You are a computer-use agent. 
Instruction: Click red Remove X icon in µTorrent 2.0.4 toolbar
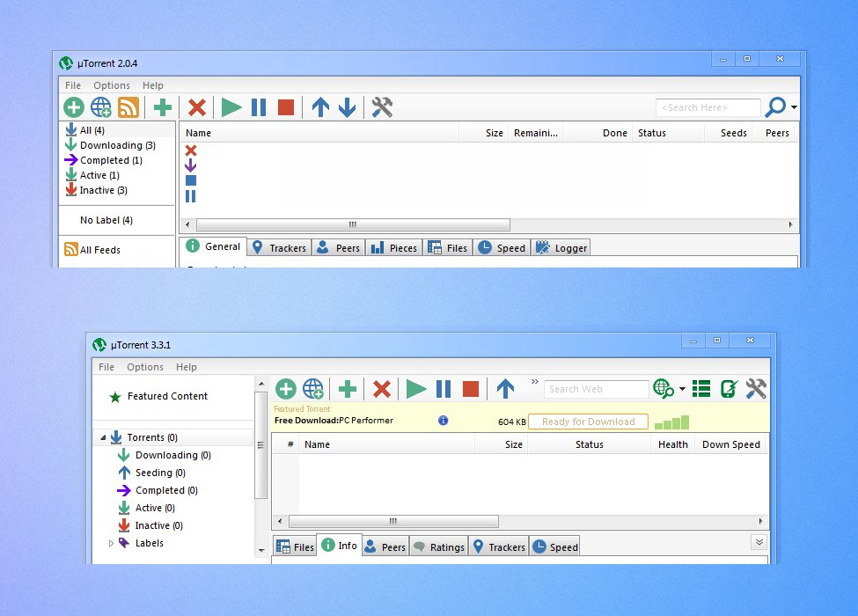tap(197, 107)
